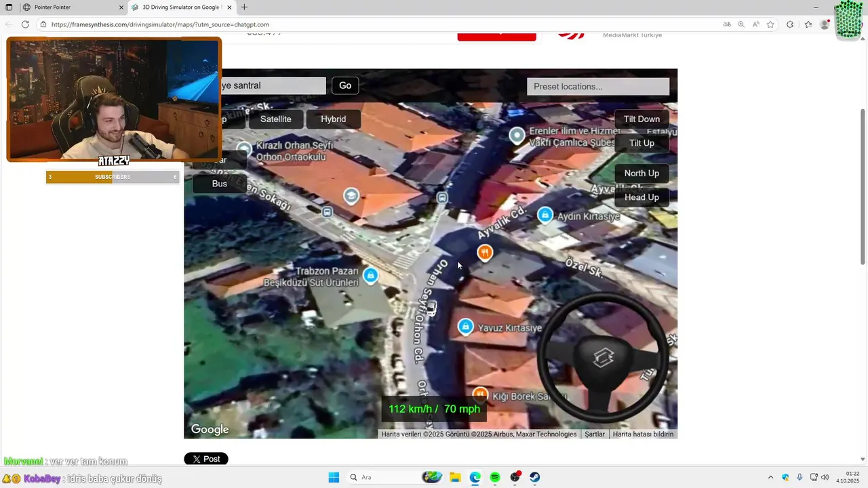Select the Bus vehicle option
868x488 pixels.
click(220, 184)
